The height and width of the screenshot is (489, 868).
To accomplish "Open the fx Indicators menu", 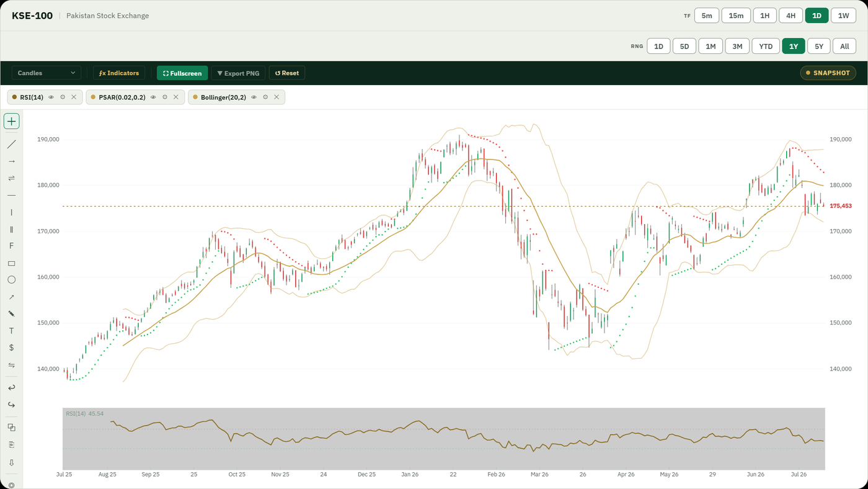I will pos(119,73).
